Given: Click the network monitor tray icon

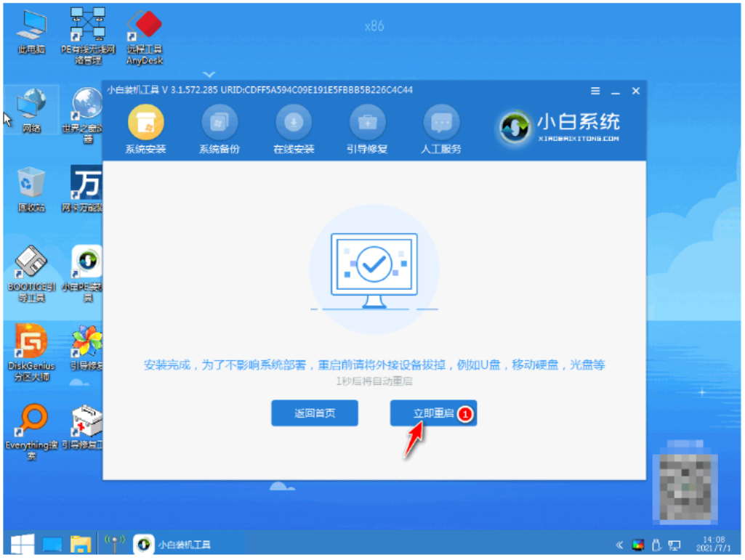Looking at the screenshot, I should (674, 545).
